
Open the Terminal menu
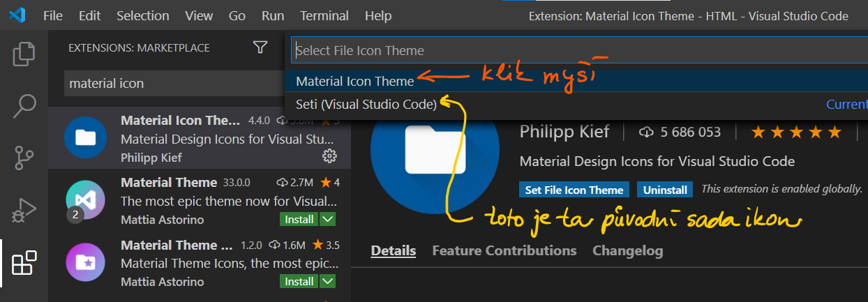click(324, 15)
